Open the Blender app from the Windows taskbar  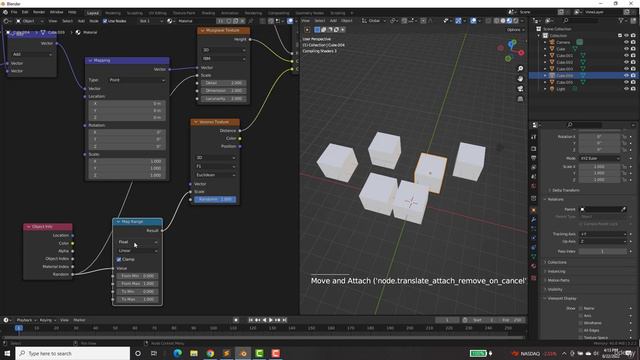(243, 353)
